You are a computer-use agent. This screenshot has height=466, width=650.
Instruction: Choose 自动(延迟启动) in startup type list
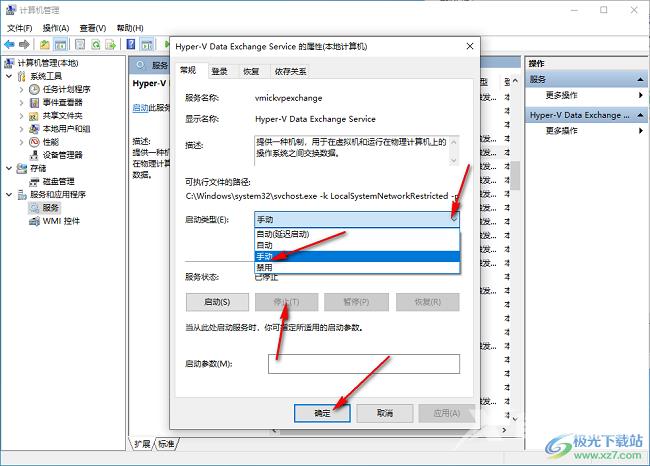coord(357,234)
